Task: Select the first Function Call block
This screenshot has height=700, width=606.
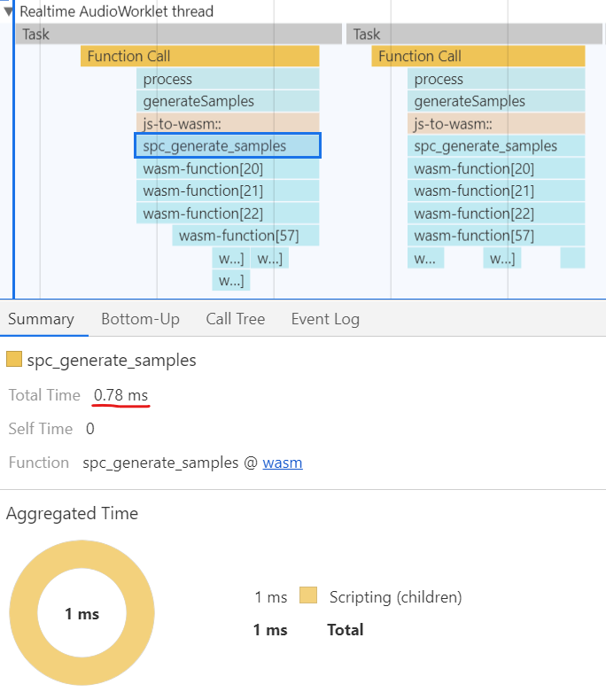Action: 200,56
